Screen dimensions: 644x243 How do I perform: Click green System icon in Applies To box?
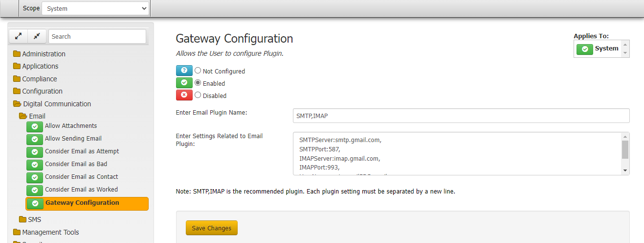click(584, 49)
